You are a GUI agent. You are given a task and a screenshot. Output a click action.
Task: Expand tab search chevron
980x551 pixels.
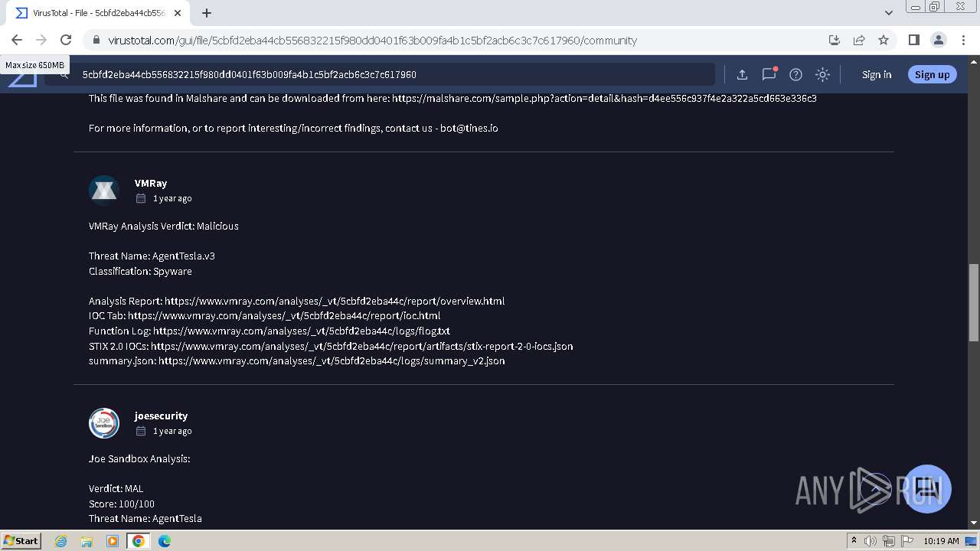click(889, 13)
